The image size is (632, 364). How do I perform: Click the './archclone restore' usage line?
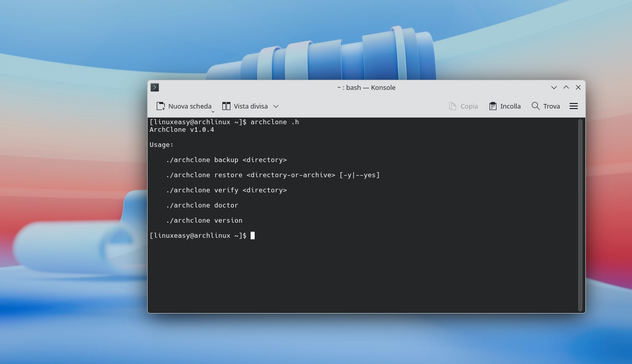click(273, 175)
